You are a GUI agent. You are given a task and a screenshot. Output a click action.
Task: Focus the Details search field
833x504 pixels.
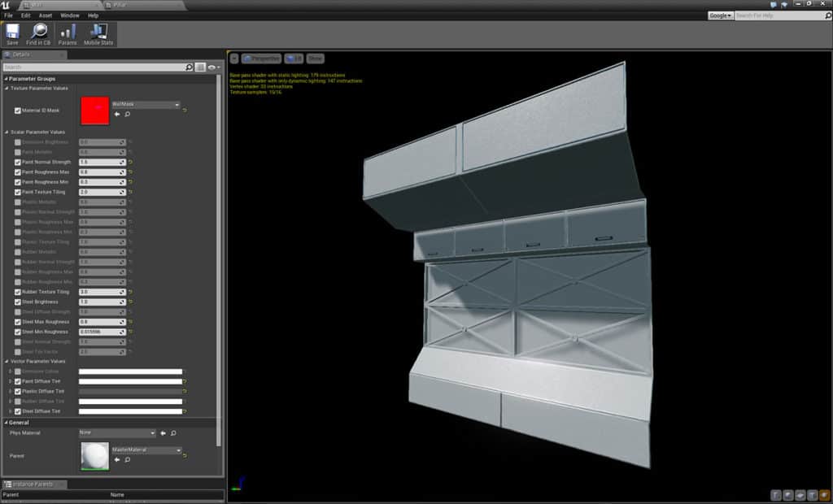coord(94,67)
